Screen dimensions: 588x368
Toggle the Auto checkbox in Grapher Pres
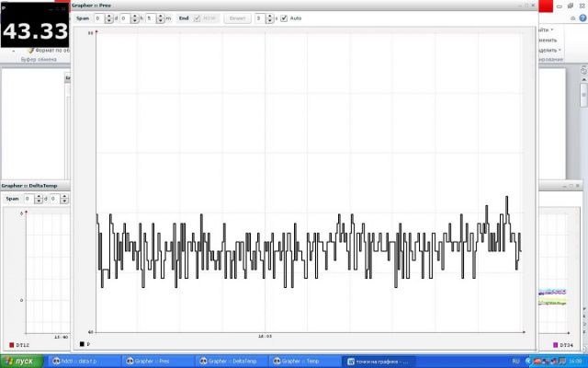click(x=285, y=17)
